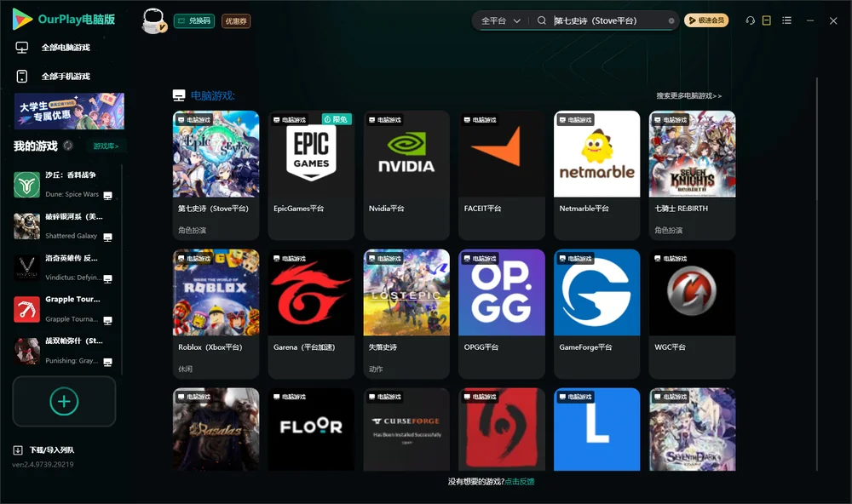Open the hamburger list menu icon

click(x=786, y=20)
